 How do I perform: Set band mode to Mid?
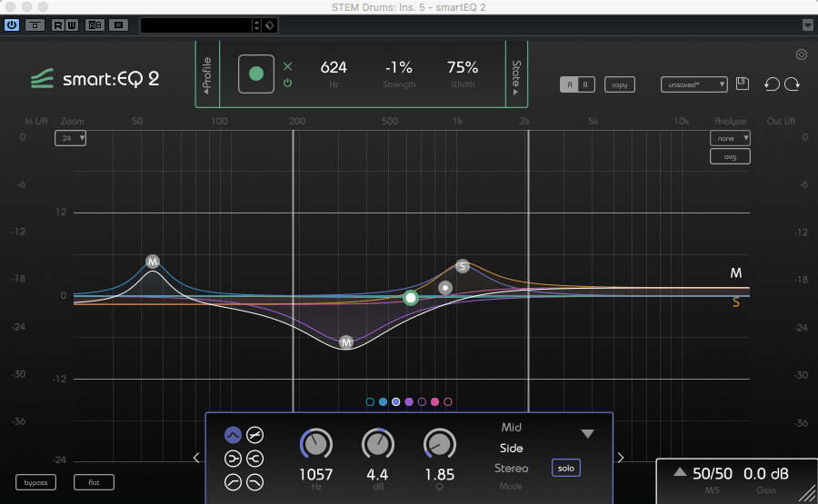tap(511, 428)
